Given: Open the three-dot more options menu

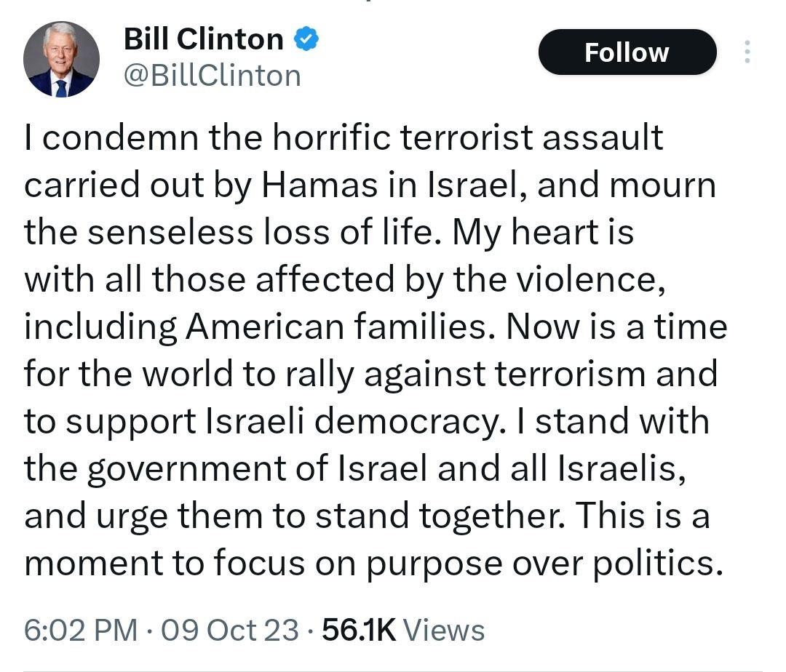Looking at the screenshot, I should [747, 52].
